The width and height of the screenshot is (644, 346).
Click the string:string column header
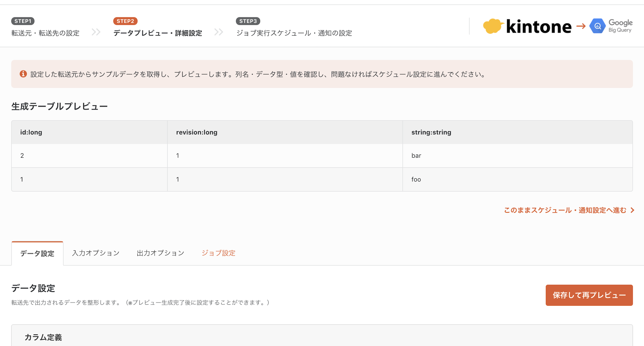(x=431, y=132)
